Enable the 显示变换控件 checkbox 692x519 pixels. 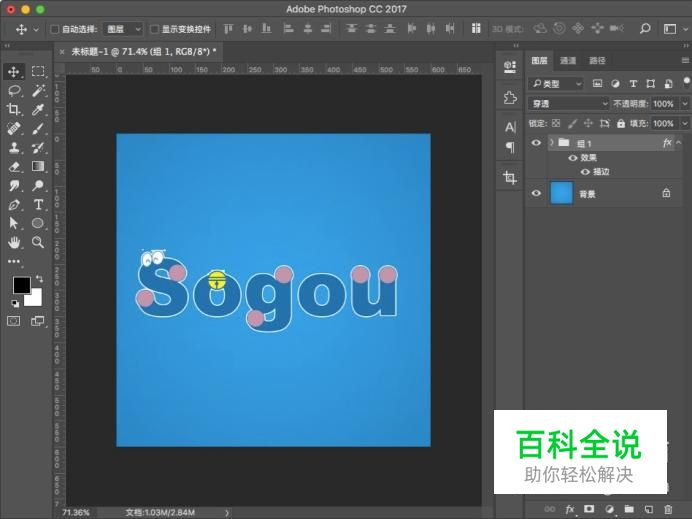(x=154, y=29)
